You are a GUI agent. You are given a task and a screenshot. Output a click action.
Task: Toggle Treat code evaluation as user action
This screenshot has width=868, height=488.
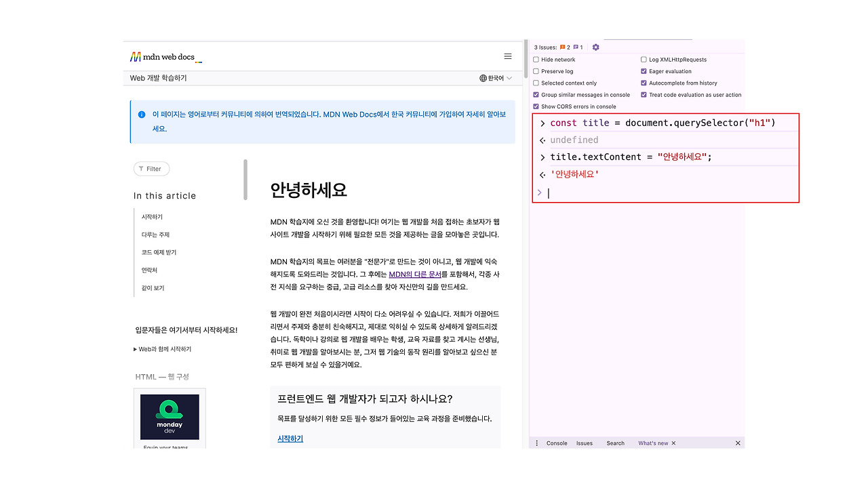click(x=644, y=95)
